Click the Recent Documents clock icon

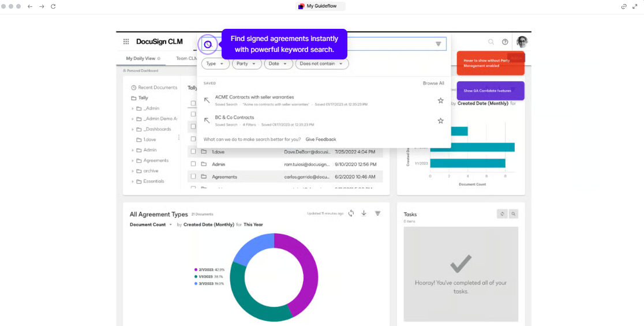[133, 88]
